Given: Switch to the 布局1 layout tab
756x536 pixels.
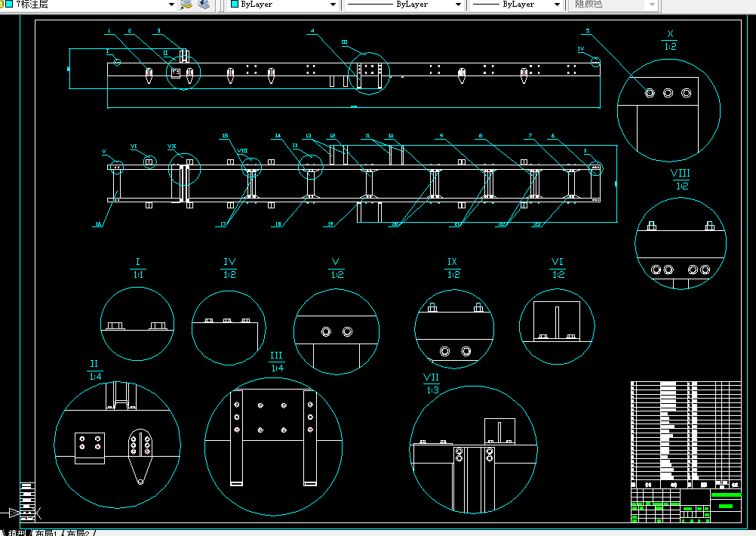Looking at the screenshot, I should [46, 533].
